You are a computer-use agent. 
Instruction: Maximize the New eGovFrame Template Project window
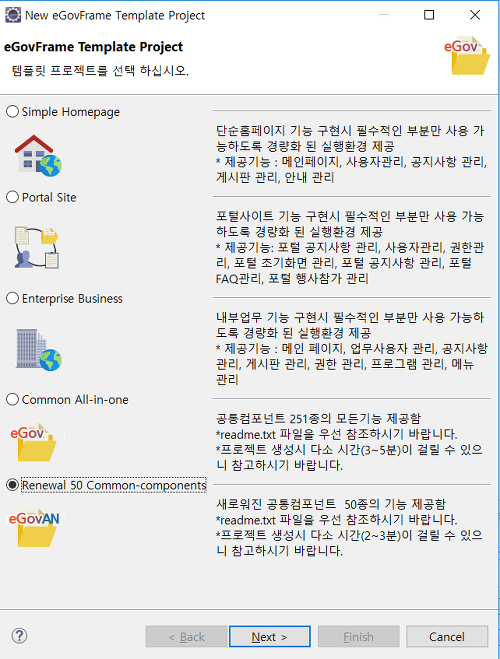click(429, 15)
